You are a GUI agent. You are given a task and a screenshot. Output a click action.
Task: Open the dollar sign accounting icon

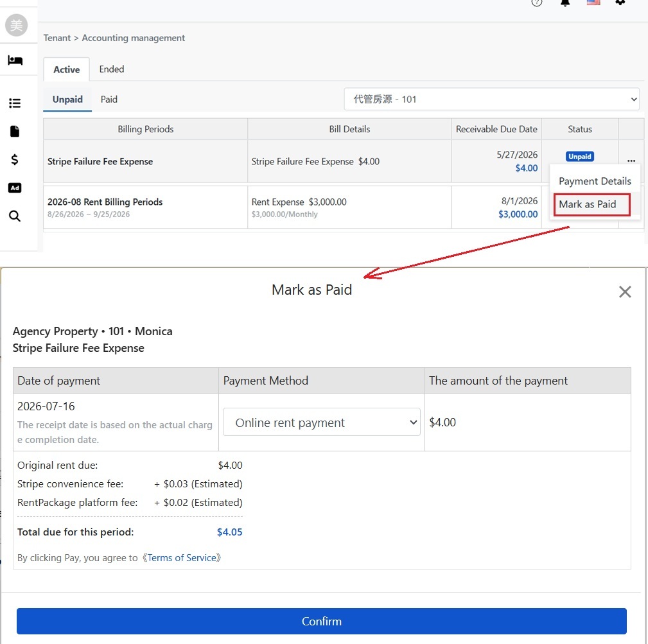click(15, 159)
